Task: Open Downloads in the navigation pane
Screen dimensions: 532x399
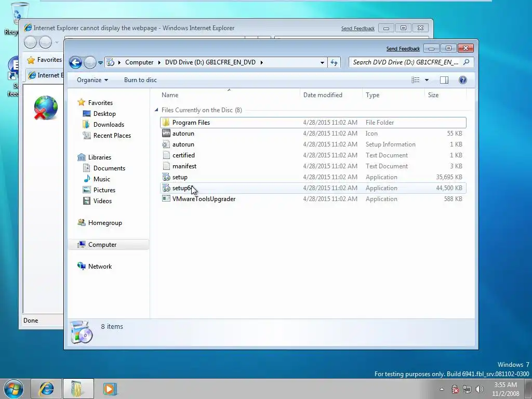Action: pyautogui.click(x=109, y=125)
